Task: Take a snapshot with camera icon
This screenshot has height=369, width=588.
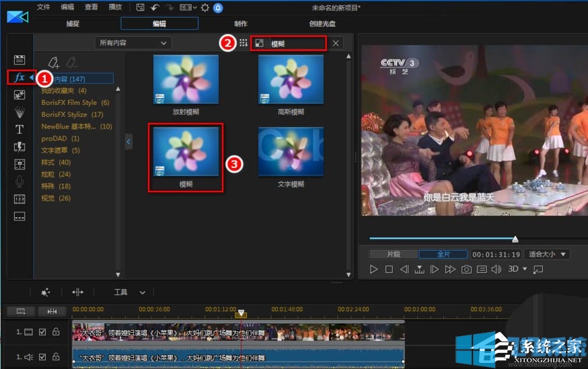Action: click(466, 270)
